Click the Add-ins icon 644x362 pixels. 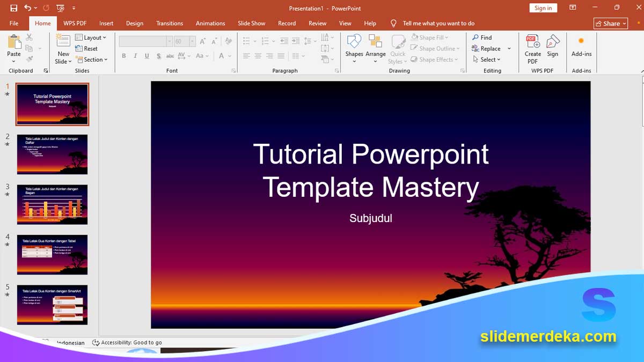[x=581, y=41]
